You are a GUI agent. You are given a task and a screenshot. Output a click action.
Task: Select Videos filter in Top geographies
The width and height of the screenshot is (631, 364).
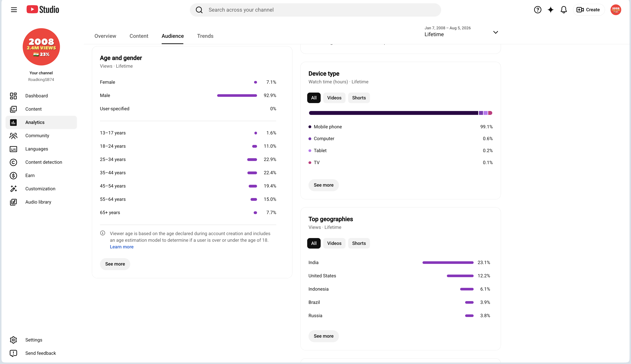pos(334,243)
